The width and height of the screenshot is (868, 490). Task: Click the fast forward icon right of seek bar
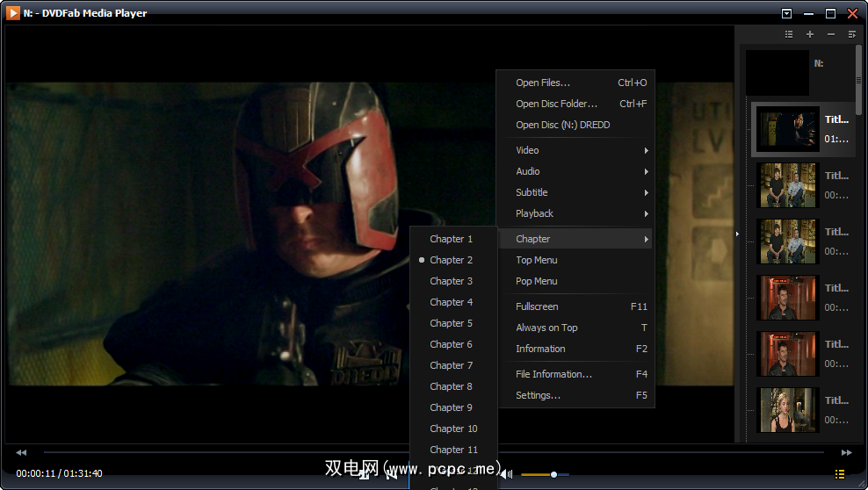click(846, 452)
